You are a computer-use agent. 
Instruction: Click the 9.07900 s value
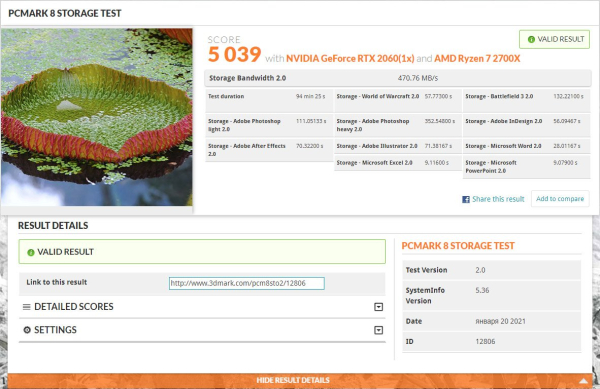coord(565,163)
